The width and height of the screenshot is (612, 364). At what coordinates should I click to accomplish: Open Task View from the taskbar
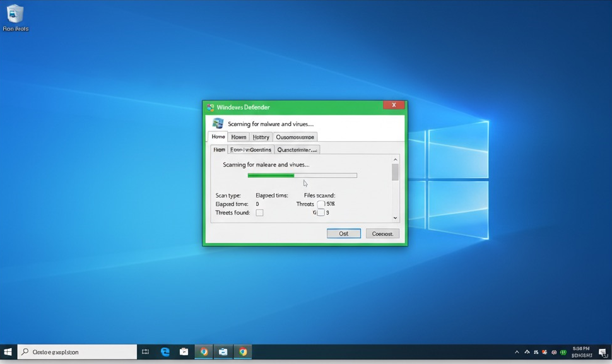click(x=145, y=352)
